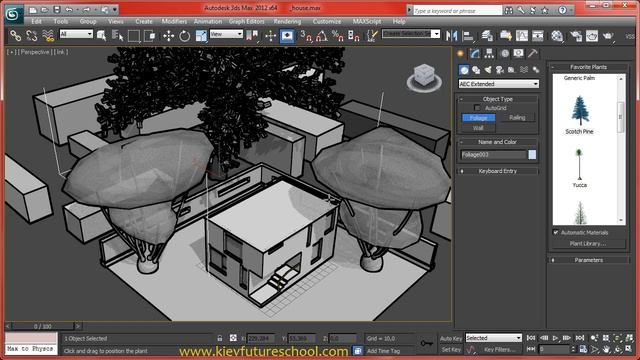This screenshot has height=360, width=640.
Task: Select the Shapes category icon
Action: (476, 70)
